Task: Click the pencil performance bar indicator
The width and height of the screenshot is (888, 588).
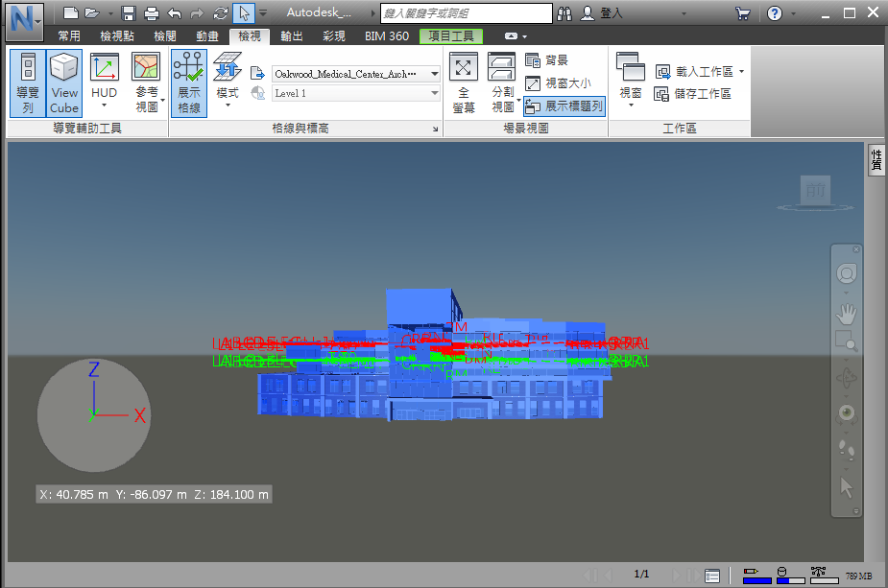Action: coord(756,576)
